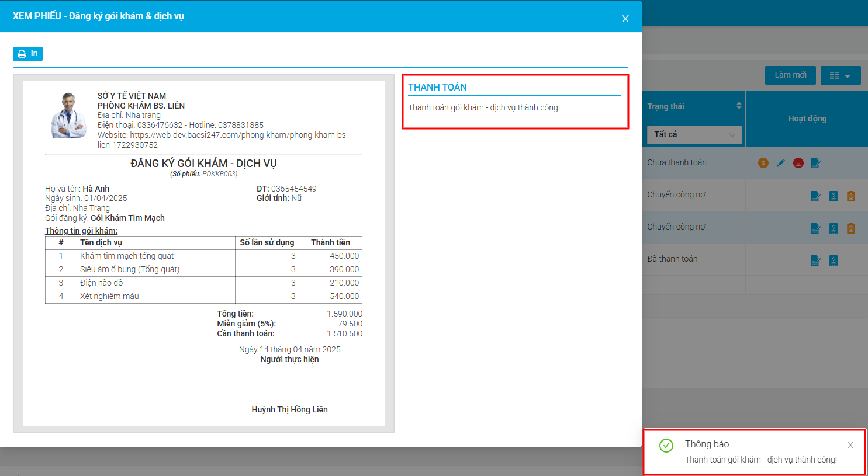Click the pencil edit icon

pos(781,163)
